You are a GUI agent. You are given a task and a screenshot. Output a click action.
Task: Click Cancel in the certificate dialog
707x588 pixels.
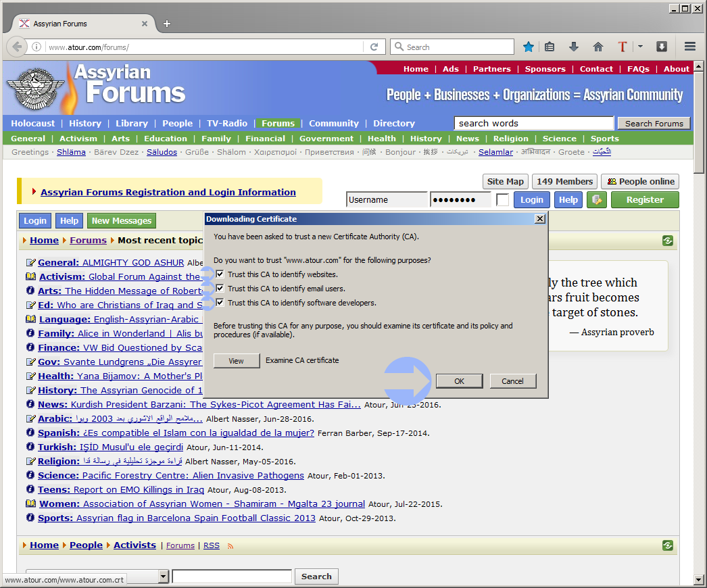click(512, 381)
